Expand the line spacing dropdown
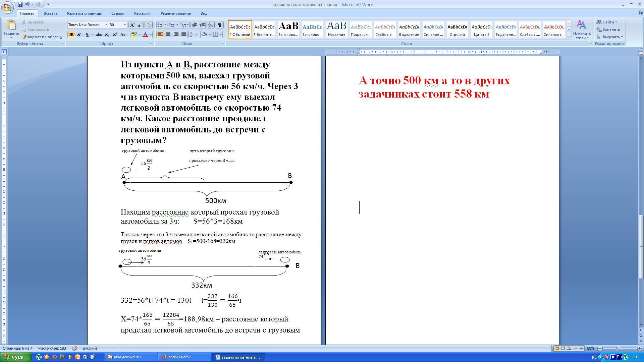The image size is (644, 362). (x=197, y=35)
